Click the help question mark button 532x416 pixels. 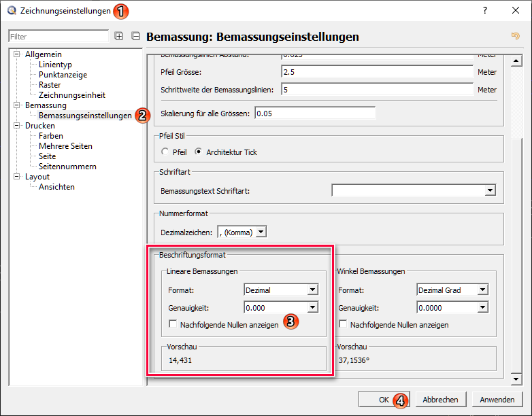click(x=484, y=11)
